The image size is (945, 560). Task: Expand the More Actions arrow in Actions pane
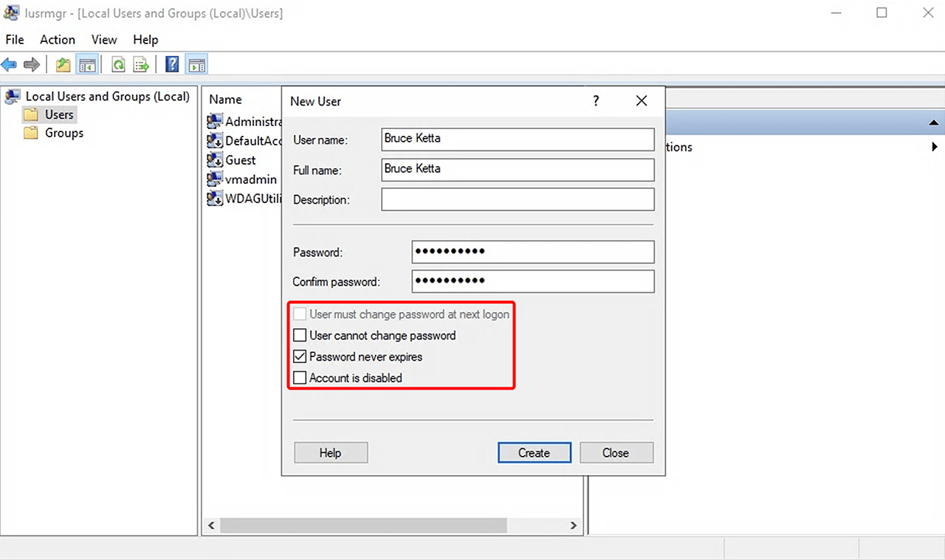pyautogui.click(x=935, y=147)
